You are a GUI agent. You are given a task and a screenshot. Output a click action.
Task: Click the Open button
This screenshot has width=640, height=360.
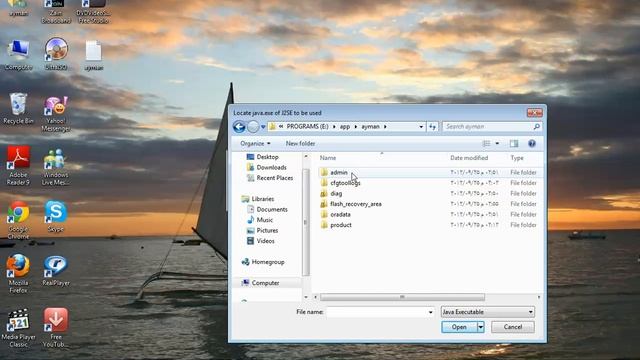pyautogui.click(x=459, y=327)
